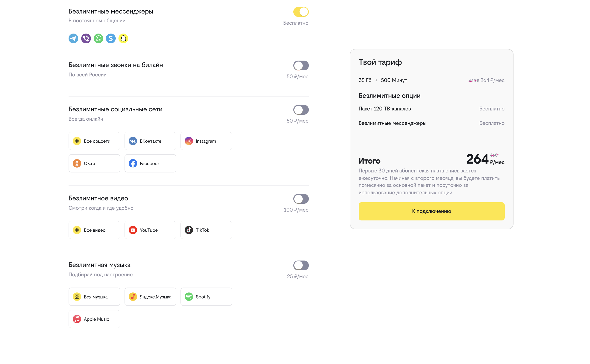This screenshot has width=590, height=364.
Task: Choose the YouTube video option
Action: click(150, 230)
